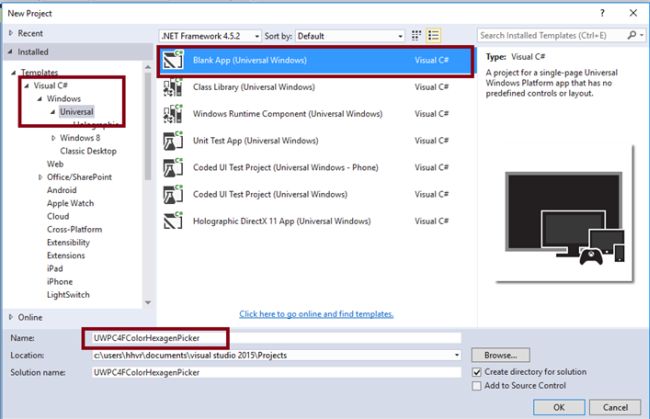The width and height of the screenshot is (650, 419).
Task: Select Holographic DirectX 11 App template name
Action: tap(281, 221)
